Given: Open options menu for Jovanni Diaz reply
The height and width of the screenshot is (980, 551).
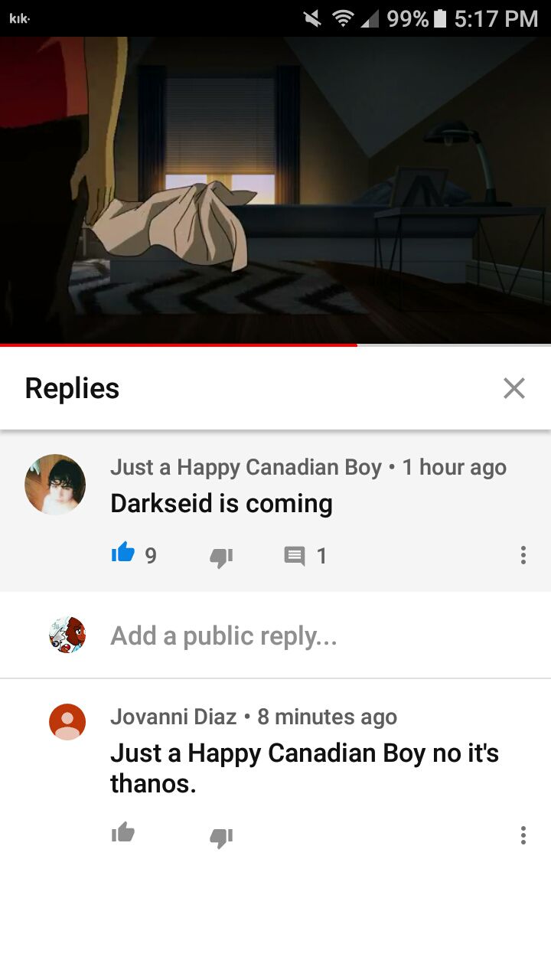Looking at the screenshot, I should 523,835.
